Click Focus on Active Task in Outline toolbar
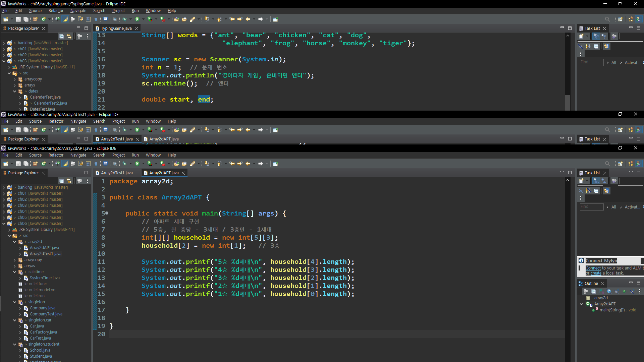 586,292
